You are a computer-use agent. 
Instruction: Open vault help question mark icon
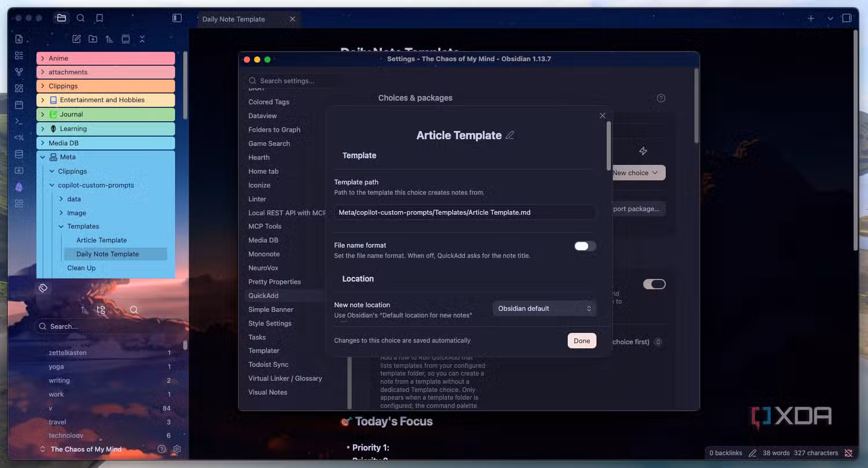(161, 449)
